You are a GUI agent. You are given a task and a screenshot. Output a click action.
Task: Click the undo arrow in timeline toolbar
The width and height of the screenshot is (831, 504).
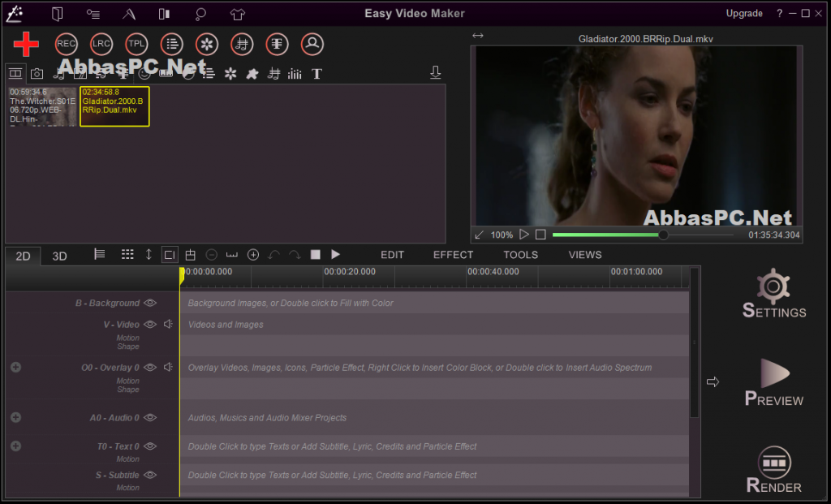(x=273, y=255)
